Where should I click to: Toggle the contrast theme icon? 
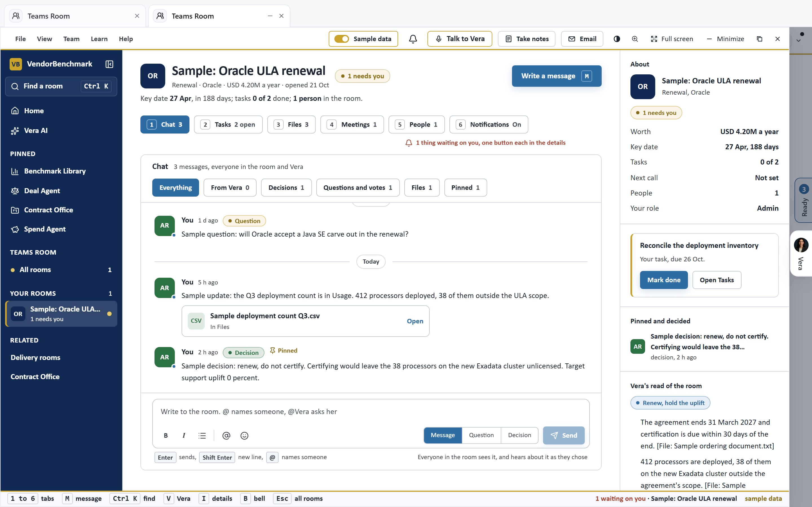[617, 39]
